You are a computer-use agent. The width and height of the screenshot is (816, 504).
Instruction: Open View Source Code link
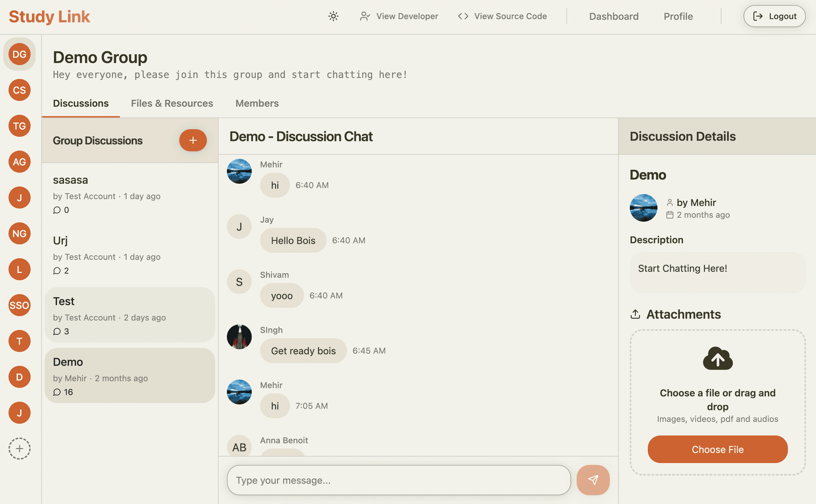502,16
